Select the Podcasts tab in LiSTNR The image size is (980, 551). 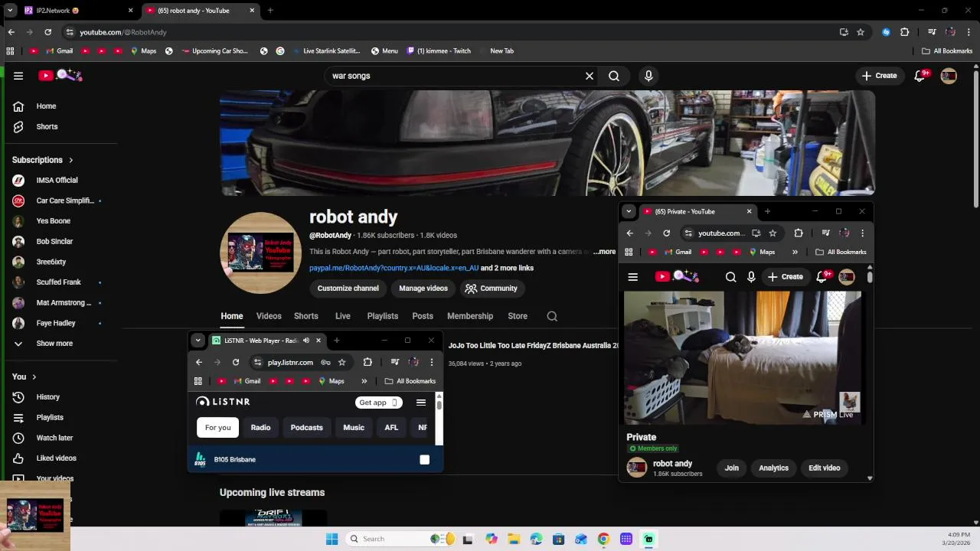click(x=306, y=428)
